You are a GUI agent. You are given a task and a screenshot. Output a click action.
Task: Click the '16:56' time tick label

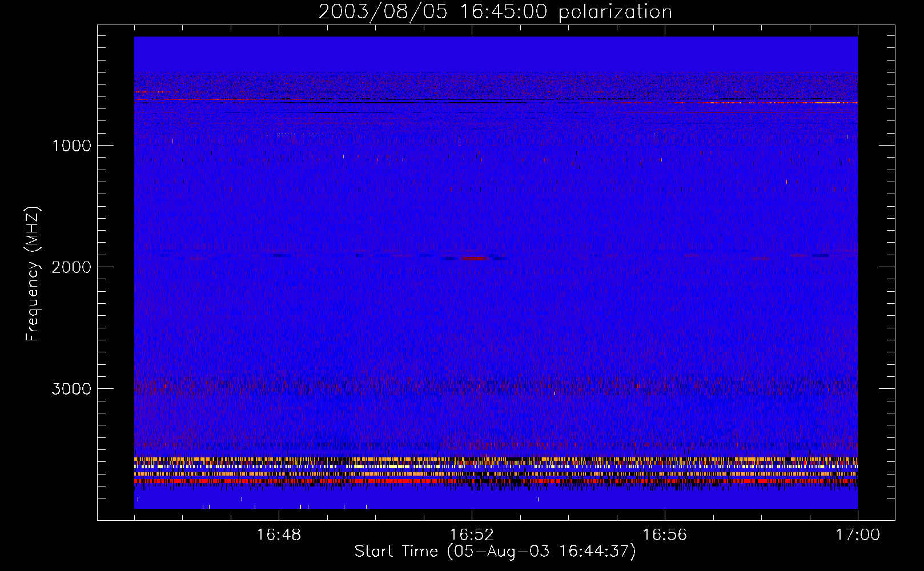pos(665,535)
